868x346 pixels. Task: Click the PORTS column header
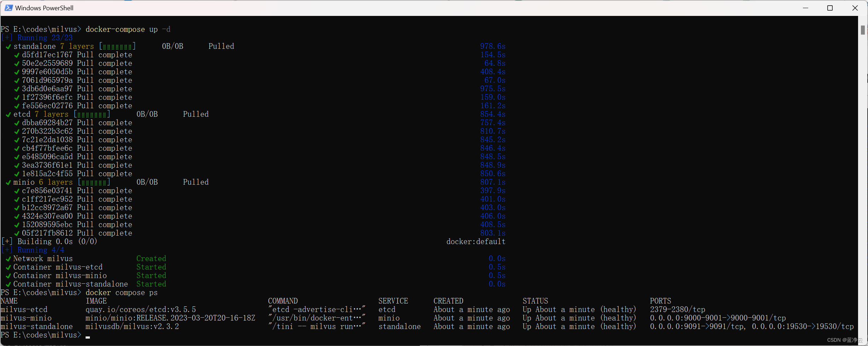tap(660, 301)
